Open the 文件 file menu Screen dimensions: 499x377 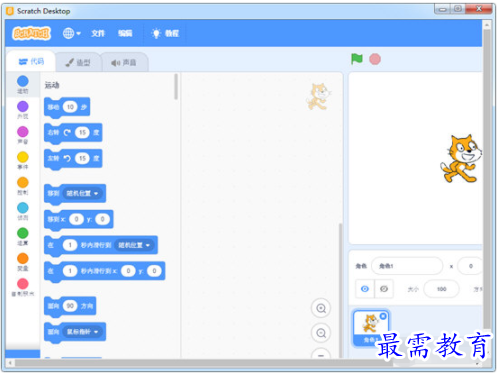[x=98, y=33]
